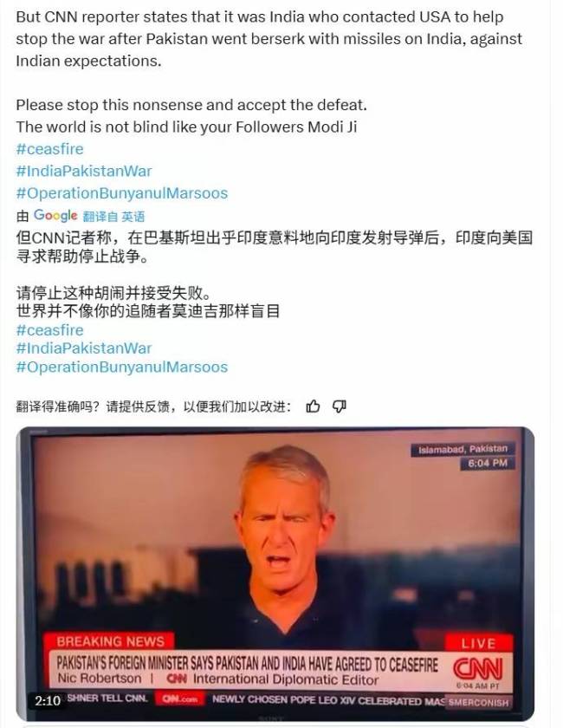
Task: Click the Islamabad, Pakistan location label
Action: pos(463,450)
